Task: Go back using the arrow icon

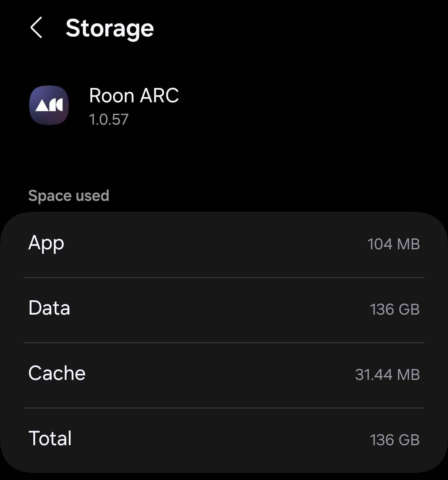Action: click(x=36, y=28)
